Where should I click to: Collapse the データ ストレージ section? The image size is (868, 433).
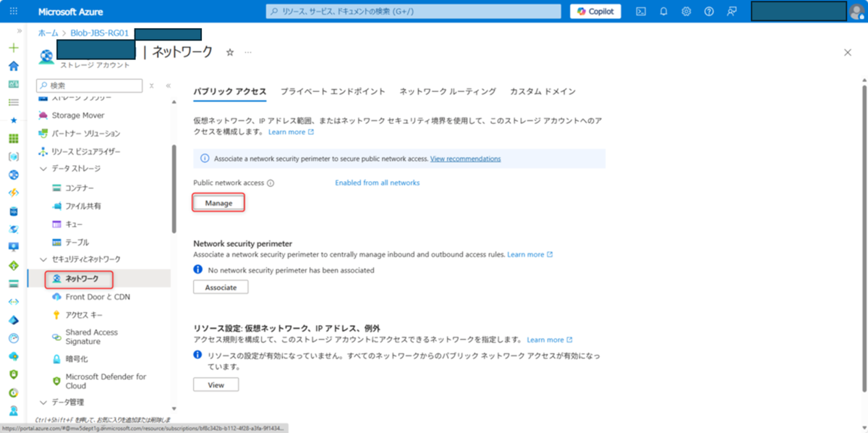43,169
